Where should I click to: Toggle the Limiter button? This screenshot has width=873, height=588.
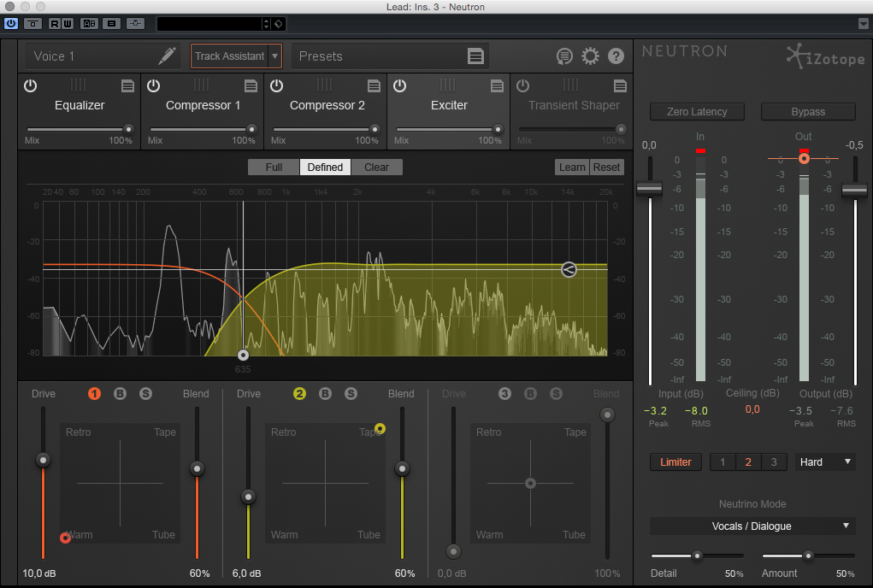tap(675, 462)
